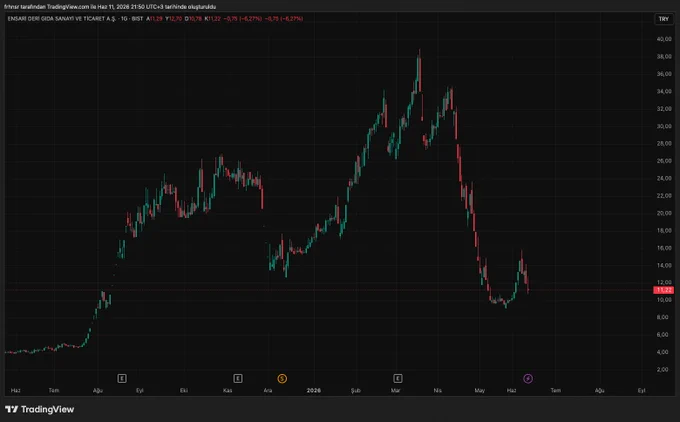Click the purple lightning event marker
680x422 pixels.
coord(528,379)
